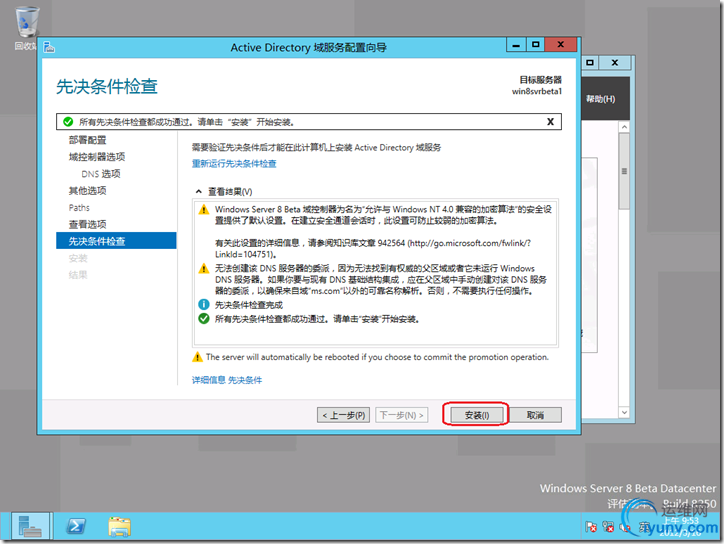Select highlighted 先决条件检查 sidebar step

click(116, 241)
